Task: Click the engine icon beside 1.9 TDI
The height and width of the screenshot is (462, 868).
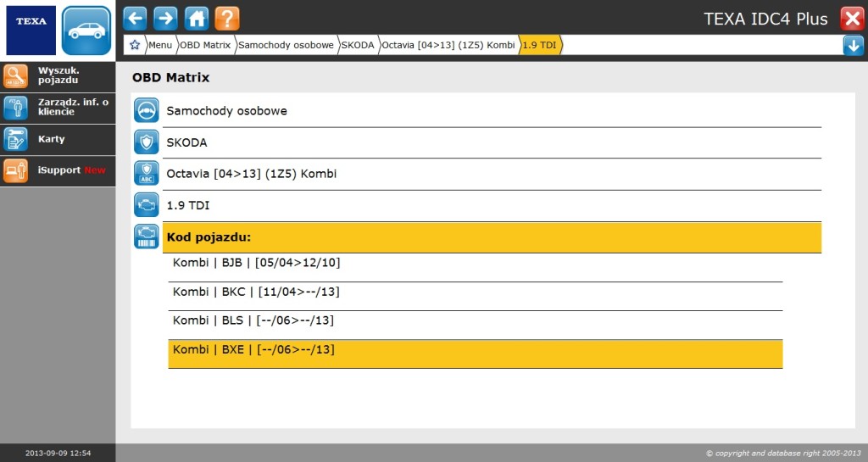Action: click(x=147, y=204)
